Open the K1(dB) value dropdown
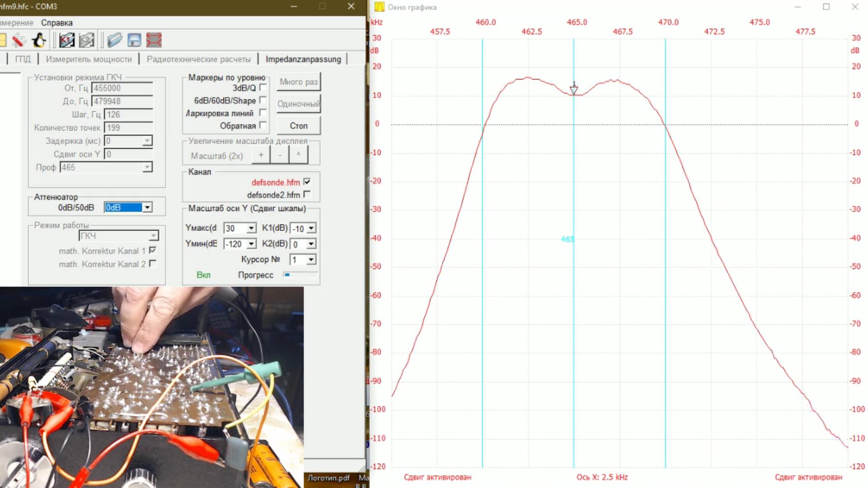This screenshot has width=868, height=488. coord(311,229)
